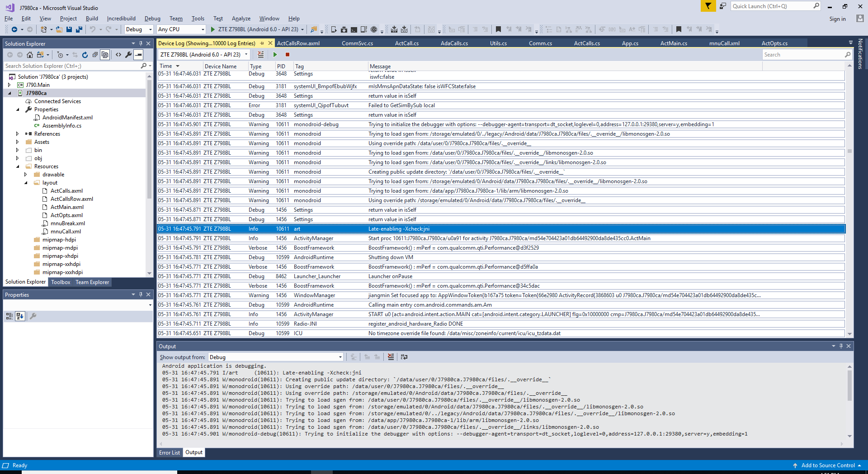Viewport: 868px width, 474px height.
Task: Expand the References node
Action: pyautogui.click(x=18, y=134)
